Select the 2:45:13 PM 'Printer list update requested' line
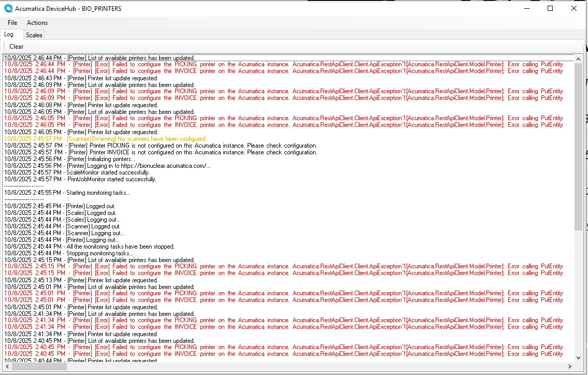This screenshot has width=588, height=375. coord(81,281)
